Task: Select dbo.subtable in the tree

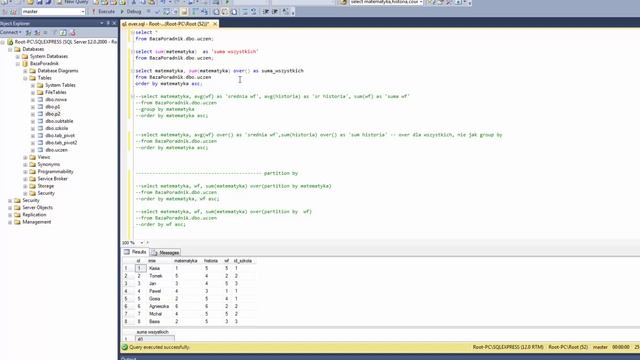Action: point(59,121)
